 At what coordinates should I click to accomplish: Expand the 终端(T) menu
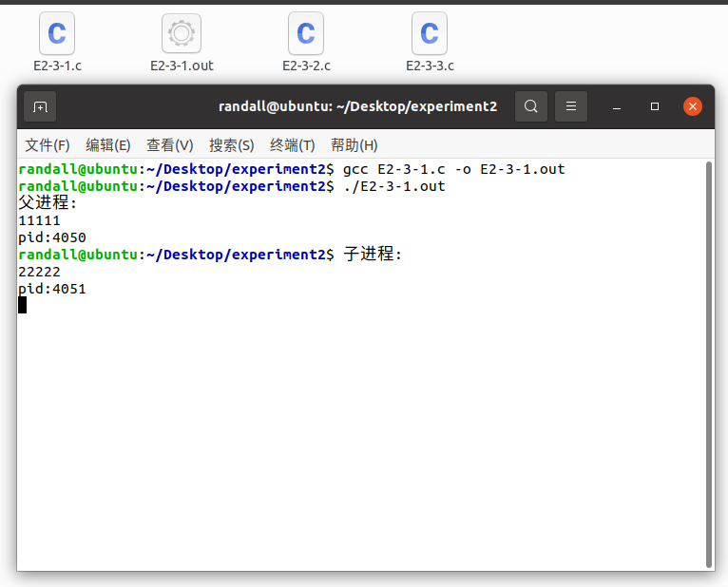click(x=293, y=145)
